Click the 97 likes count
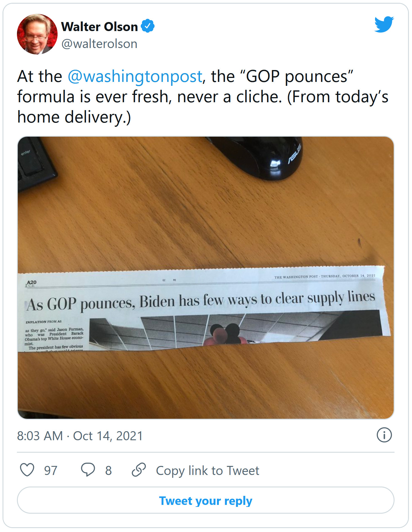The width and height of the screenshot is (412, 532). coord(51,471)
